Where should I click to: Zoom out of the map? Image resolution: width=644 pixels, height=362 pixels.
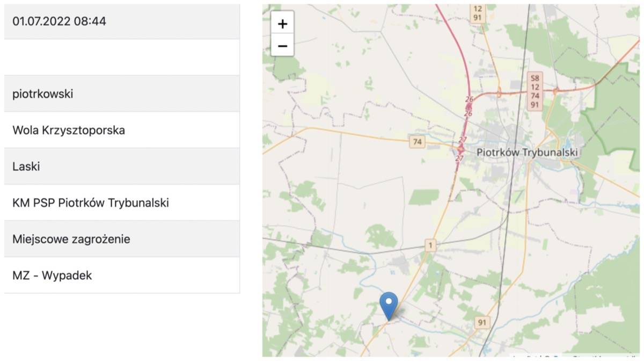(282, 46)
